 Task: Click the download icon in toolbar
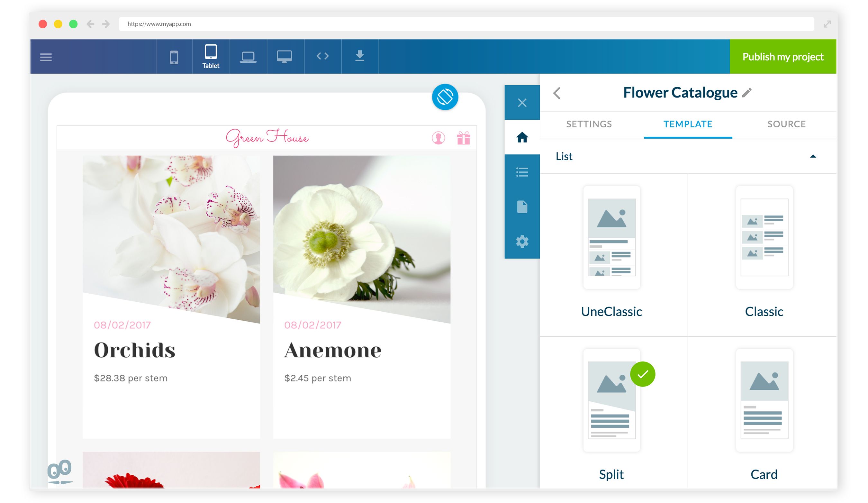tap(360, 56)
